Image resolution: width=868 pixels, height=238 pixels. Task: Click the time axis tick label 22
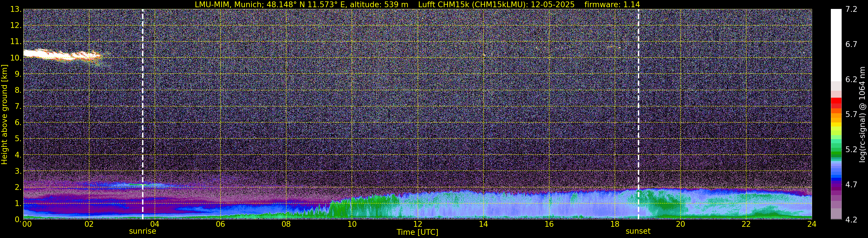point(746,224)
